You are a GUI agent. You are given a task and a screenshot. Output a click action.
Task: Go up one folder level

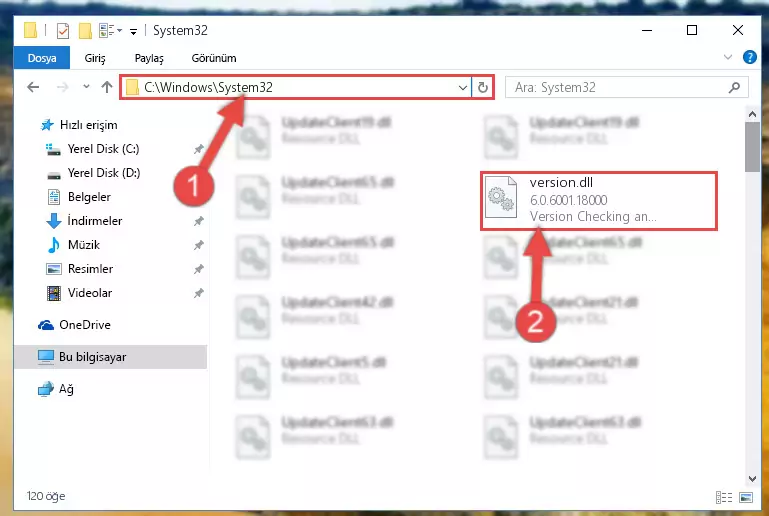[x=106, y=87]
